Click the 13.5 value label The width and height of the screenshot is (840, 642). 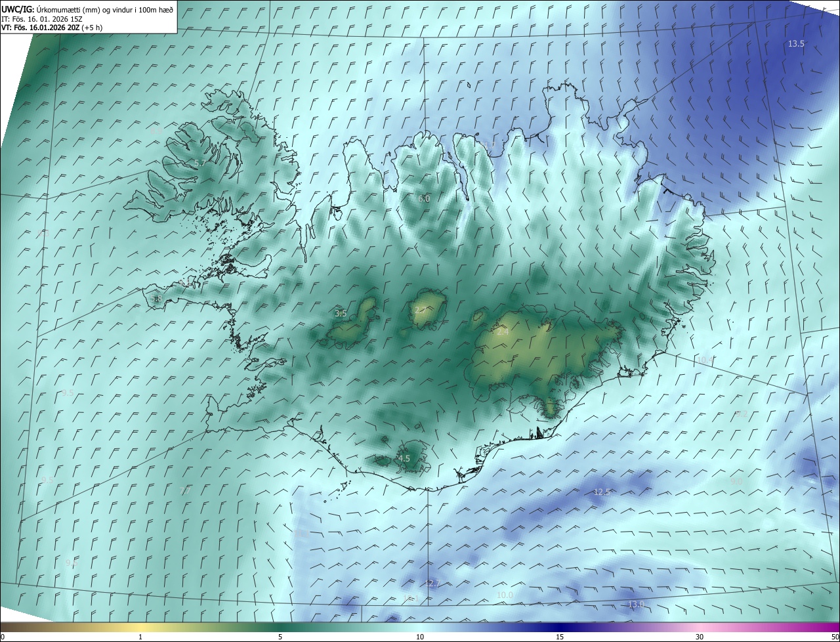coord(796,44)
